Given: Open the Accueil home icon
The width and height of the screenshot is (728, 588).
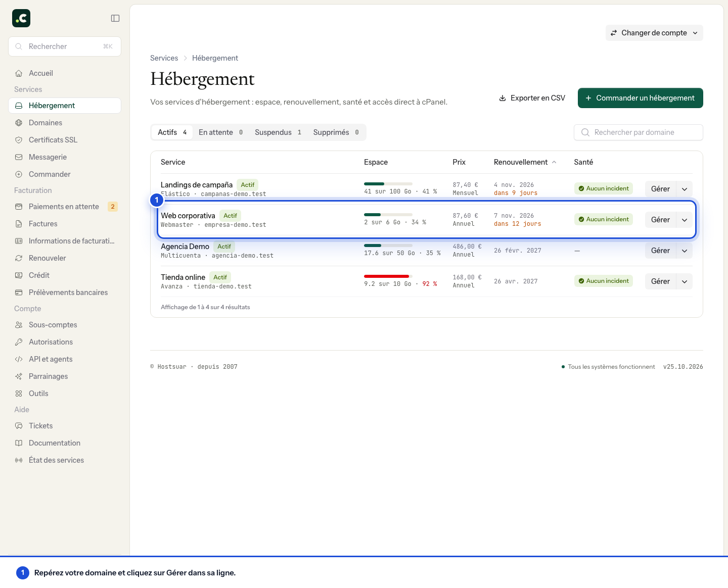Looking at the screenshot, I should (x=19, y=73).
